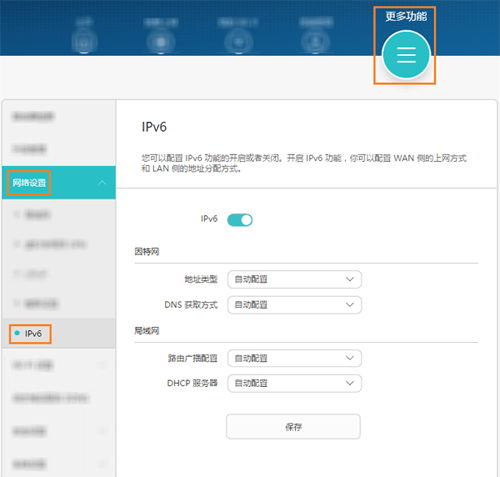
Task: Click the first blurred top navigation icon
Action: 84,42
